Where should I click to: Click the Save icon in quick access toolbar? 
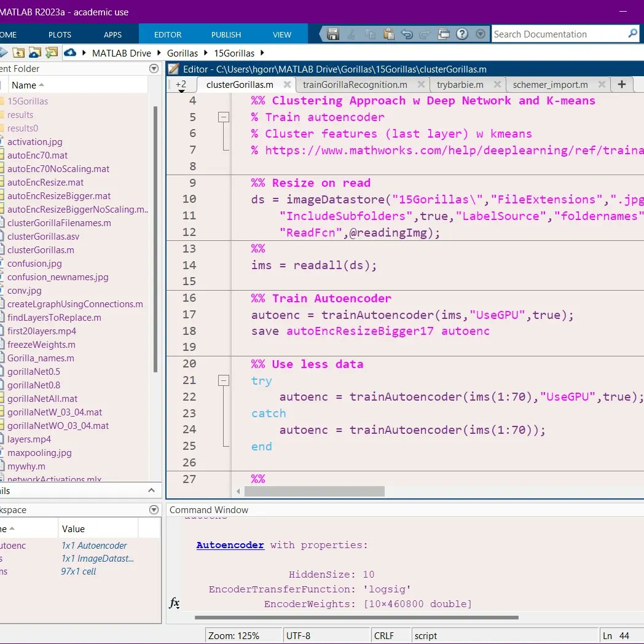tap(332, 34)
